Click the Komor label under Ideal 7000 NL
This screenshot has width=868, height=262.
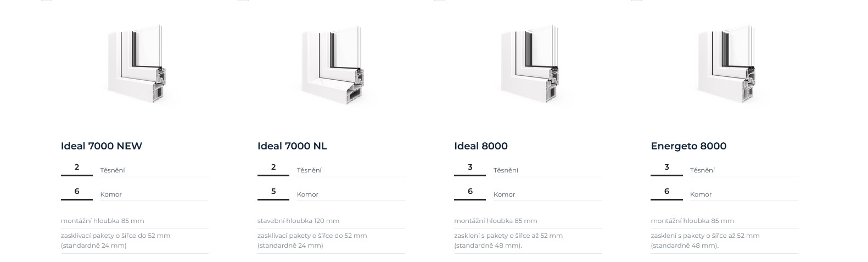(307, 194)
